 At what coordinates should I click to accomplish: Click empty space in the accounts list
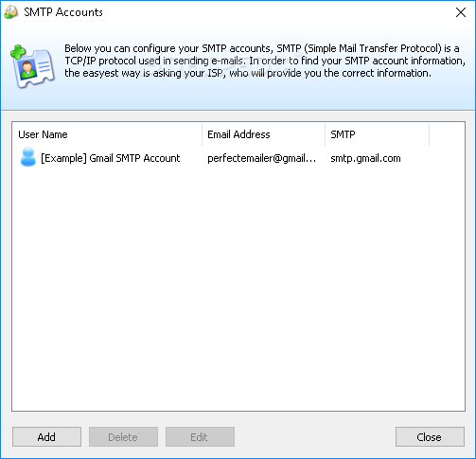tap(238, 284)
